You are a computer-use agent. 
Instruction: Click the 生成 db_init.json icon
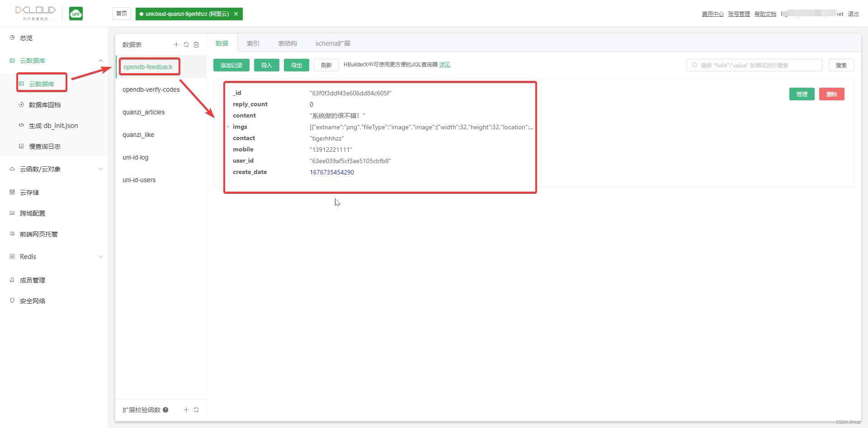tap(21, 125)
